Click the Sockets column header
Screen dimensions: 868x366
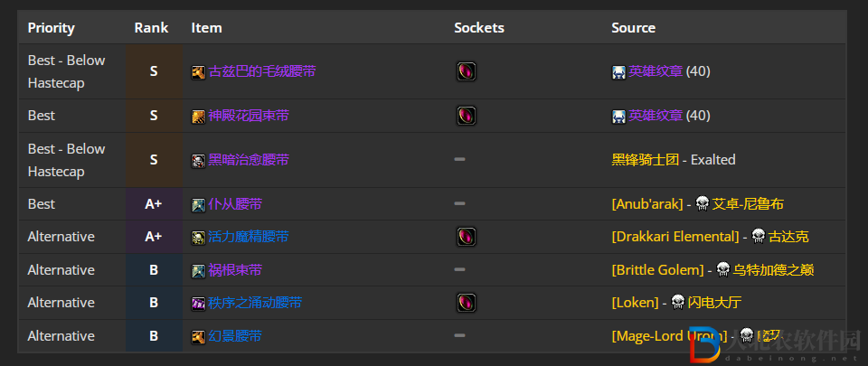click(479, 28)
